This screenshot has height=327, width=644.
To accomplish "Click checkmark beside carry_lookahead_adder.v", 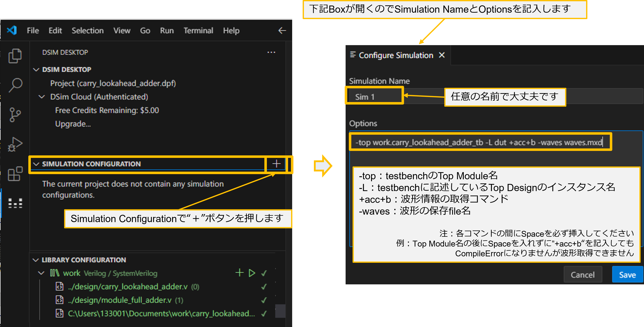I will [264, 287].
